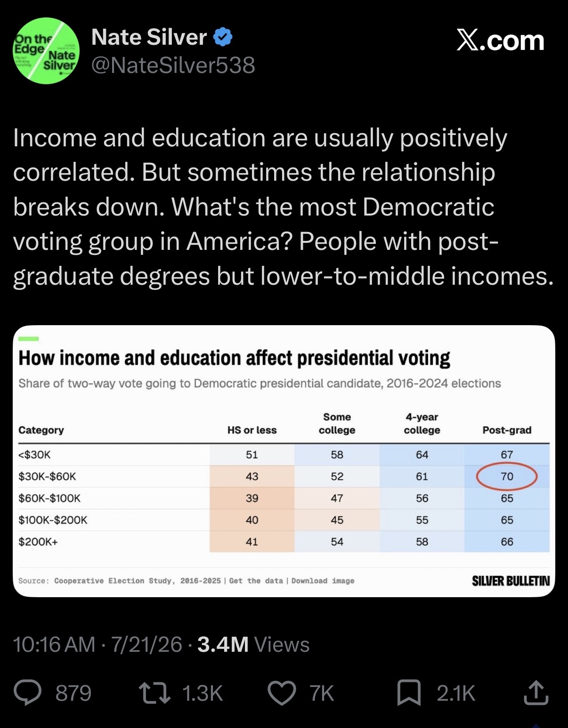Like the tweet with heart icon

pos(282,693)
